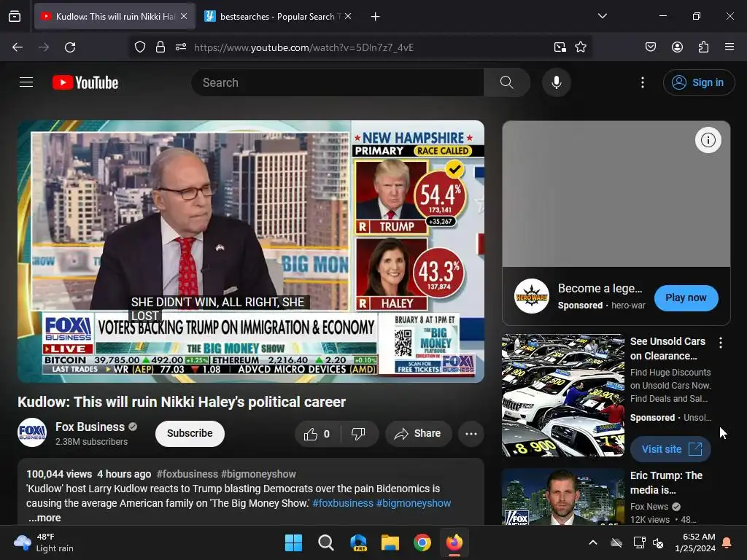
Task: Open the ad info icon
Action: click(x=708, y=140)
